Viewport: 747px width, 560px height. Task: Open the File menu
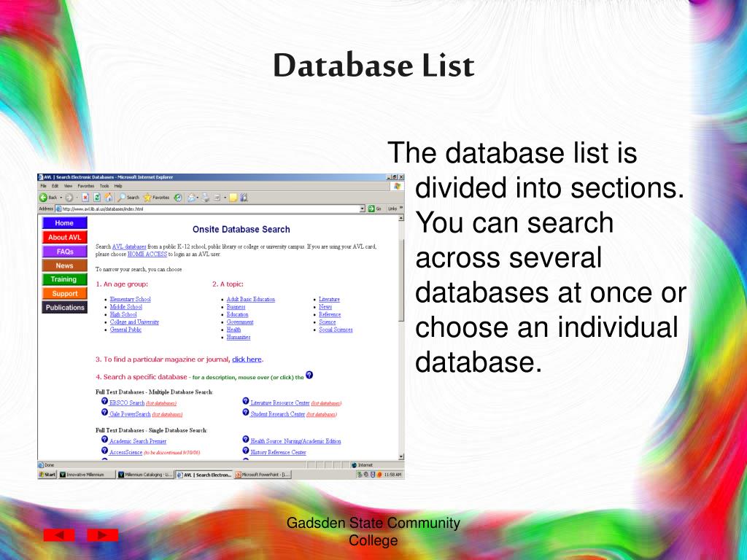pyautogui.click(x=43, y=186)
